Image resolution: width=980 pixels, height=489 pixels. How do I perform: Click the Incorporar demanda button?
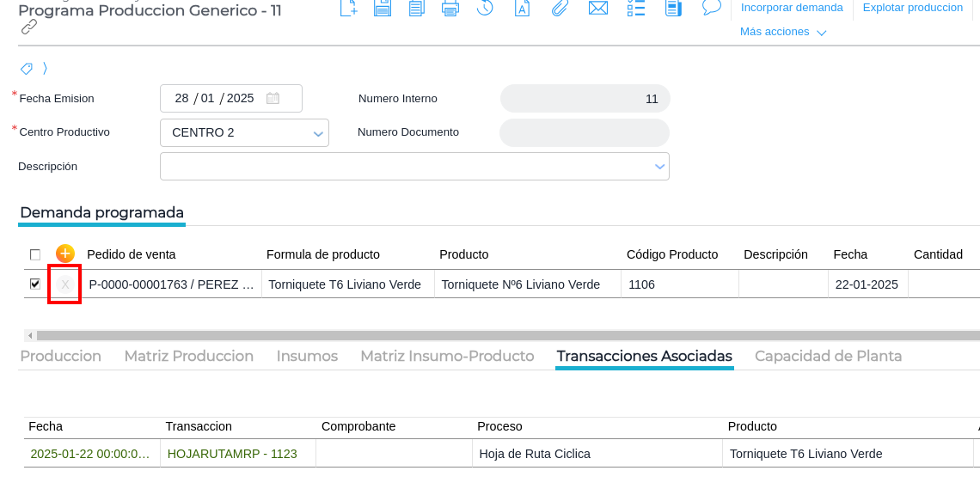click(791, 8)
